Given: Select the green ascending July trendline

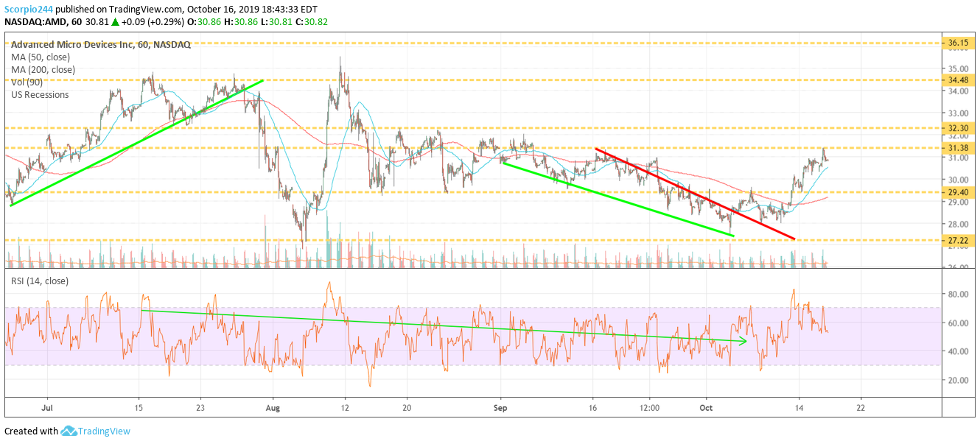Looking at the screenshot, I should click(136, 144).
